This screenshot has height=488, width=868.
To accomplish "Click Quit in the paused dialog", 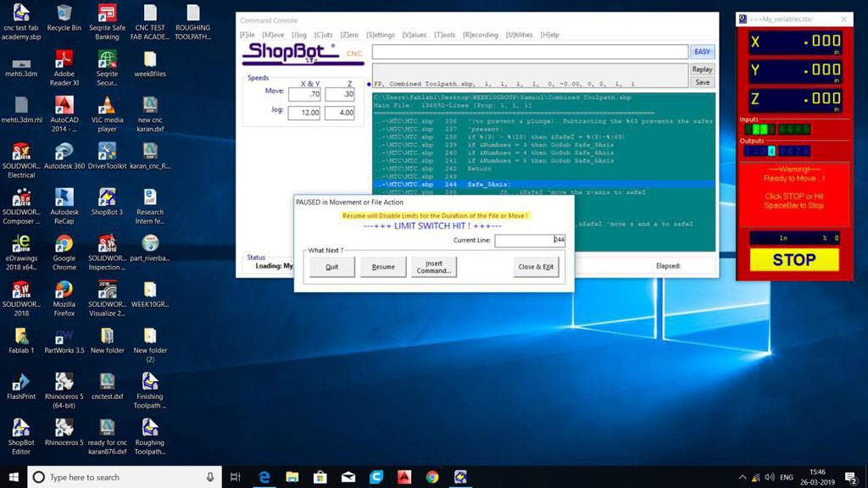I will coord(331,267).
